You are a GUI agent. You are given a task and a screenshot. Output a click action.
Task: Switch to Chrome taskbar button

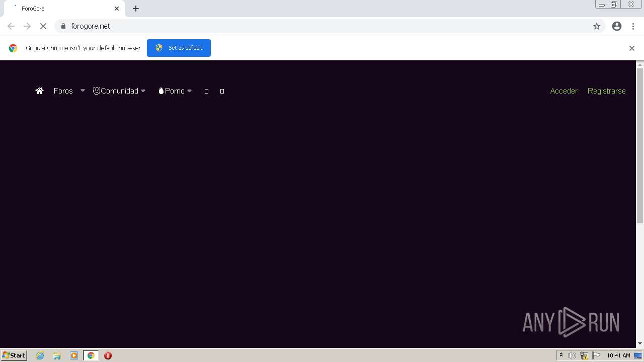click(91, 355)
